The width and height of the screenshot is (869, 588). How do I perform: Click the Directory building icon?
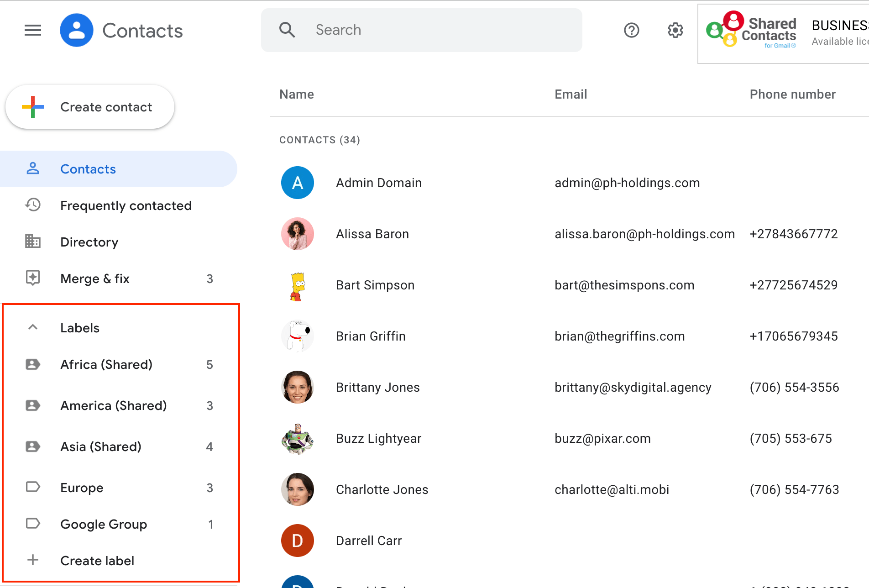tap(33, 241)
